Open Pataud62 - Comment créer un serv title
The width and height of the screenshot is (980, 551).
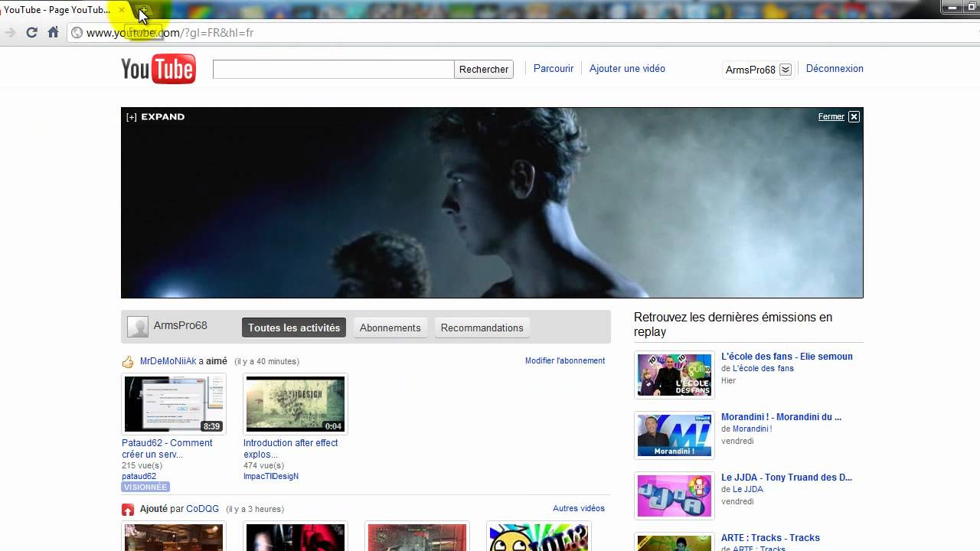(167, 448)
